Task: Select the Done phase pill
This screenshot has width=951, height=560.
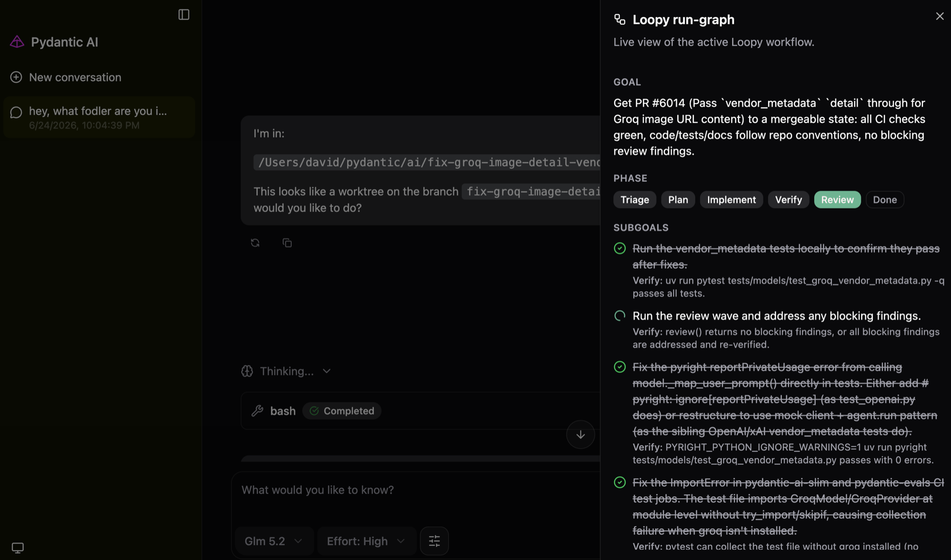Action: 884,200
